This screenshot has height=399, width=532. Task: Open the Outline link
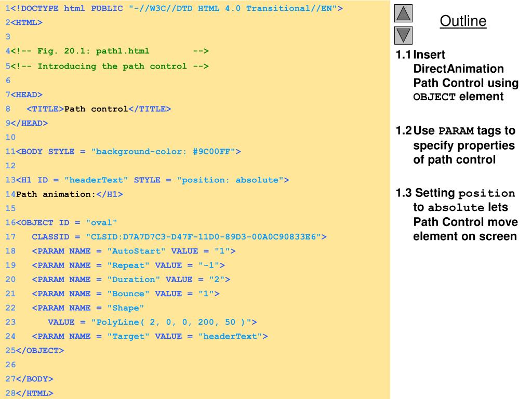point(463,21)
